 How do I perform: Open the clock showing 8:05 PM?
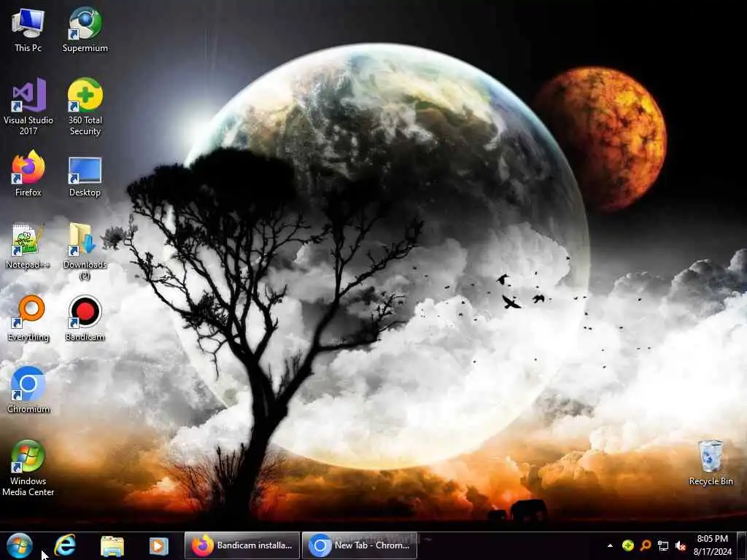[712, 545]
